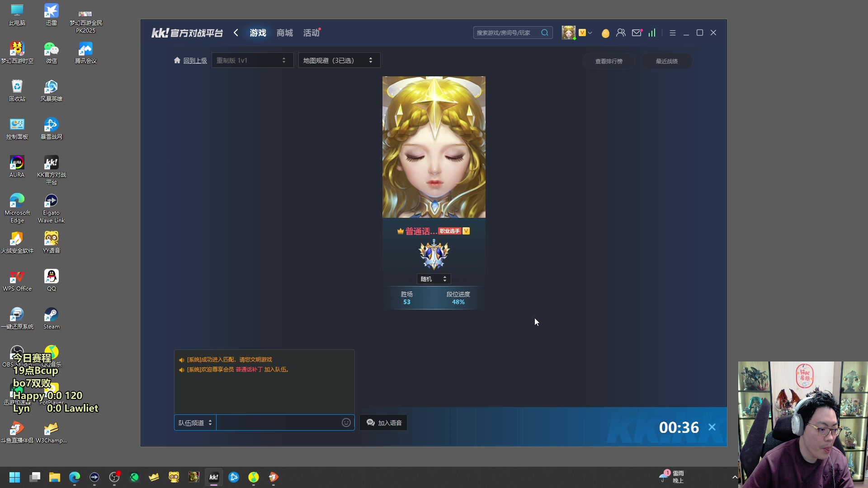The image size is (868, 488).
Task: Open the friends list icon
Action: click(x=621, y=33)
